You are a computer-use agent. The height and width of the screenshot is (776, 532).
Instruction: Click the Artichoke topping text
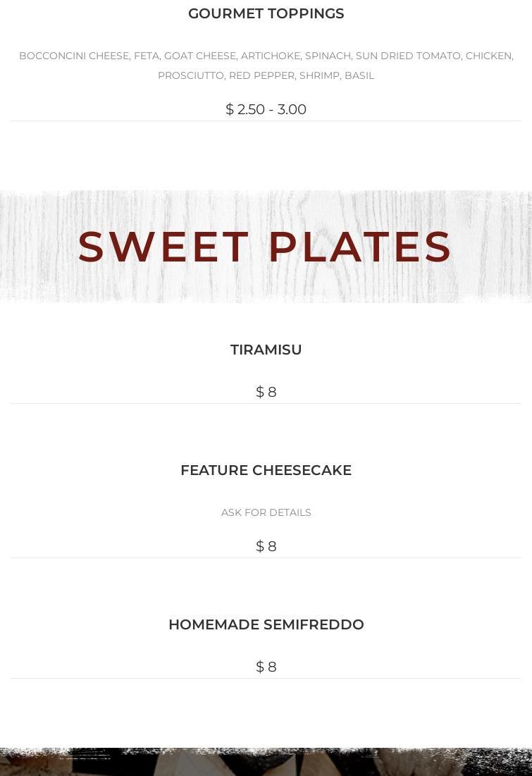coord(270,56)
